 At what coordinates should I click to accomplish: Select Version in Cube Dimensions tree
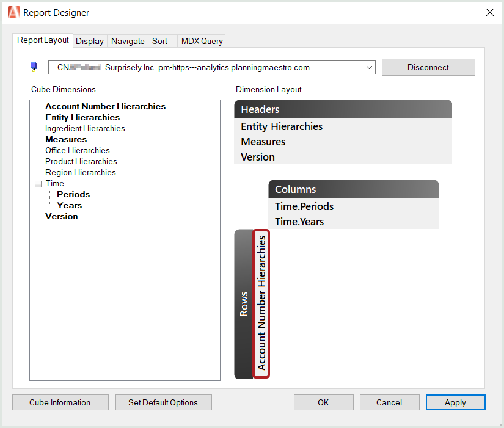[x=61, y=216]
